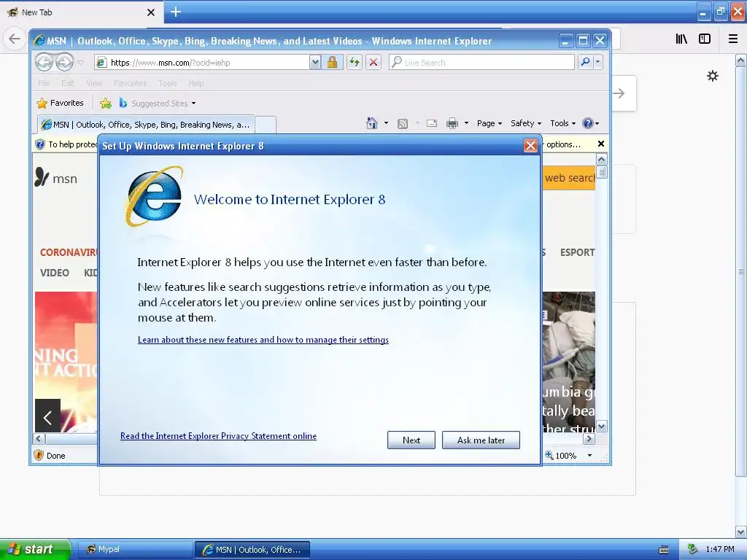Viewport: 747px width, 560px height.
Task: Open the Safety dropdown menu
Action: pyautogui.click(x=526, y=123)
